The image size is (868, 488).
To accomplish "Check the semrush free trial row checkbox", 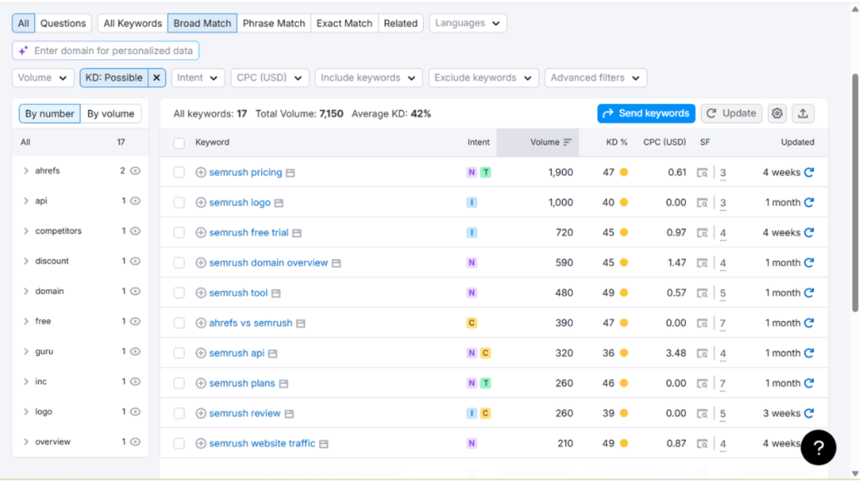I will (x=179, y=233).
